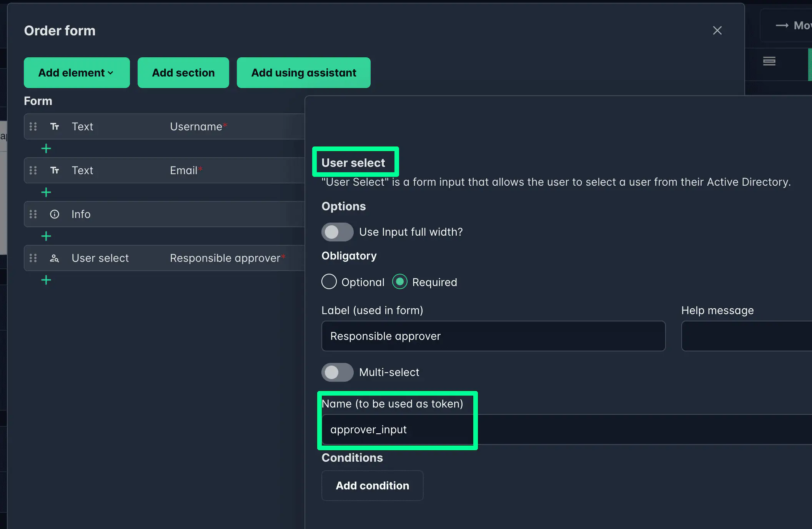Image resolution: width=812 pixels, height=529 pixels.
Task: Click the Add condition button
Action: coord(372,486)
